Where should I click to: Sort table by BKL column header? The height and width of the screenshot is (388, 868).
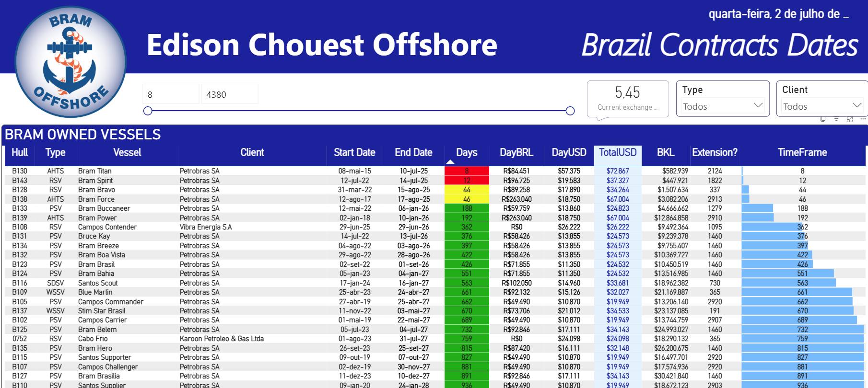666,152
